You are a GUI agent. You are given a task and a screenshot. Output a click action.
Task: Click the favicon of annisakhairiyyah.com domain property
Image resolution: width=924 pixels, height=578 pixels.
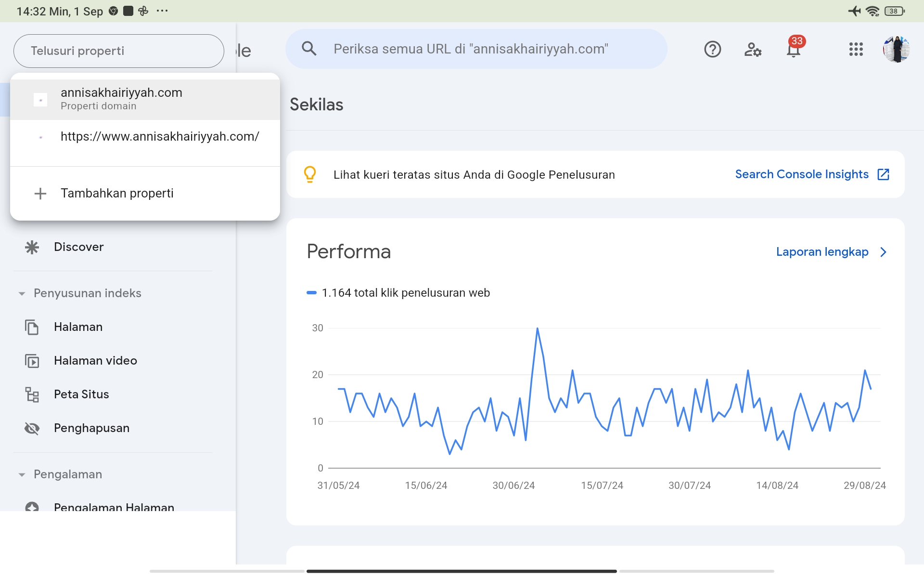click(x=40, y=100)
